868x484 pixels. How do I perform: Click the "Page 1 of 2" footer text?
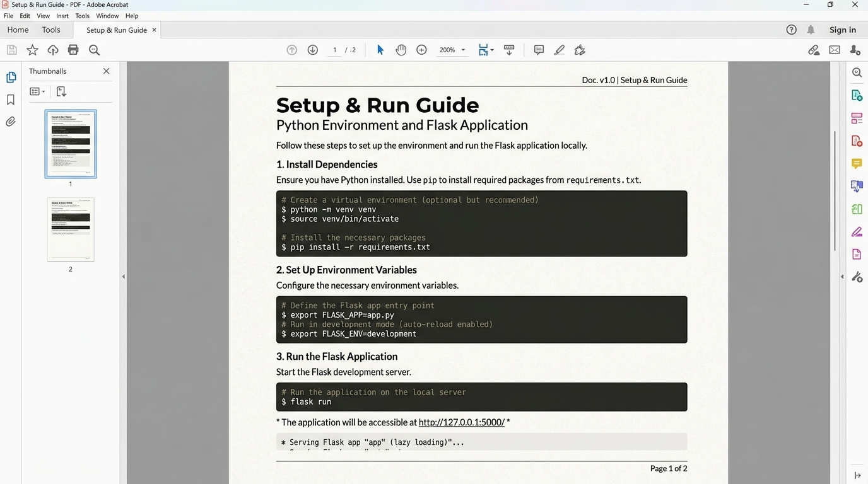click(669, 468)
